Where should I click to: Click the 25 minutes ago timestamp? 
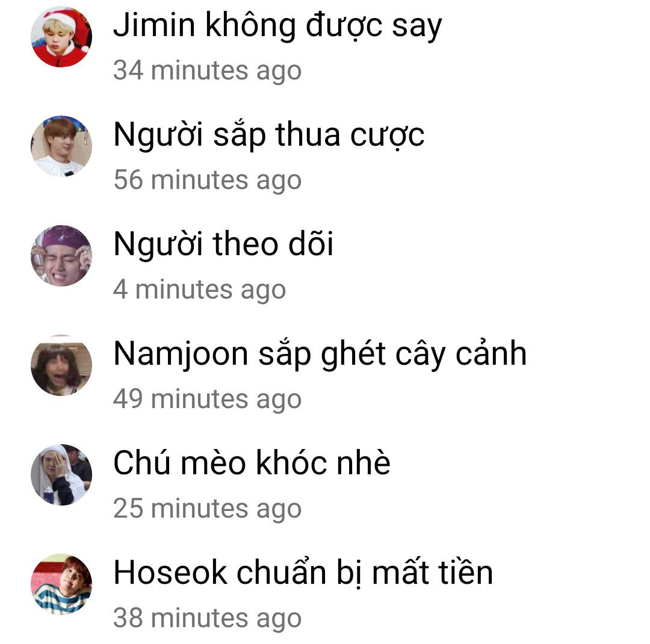207,509
